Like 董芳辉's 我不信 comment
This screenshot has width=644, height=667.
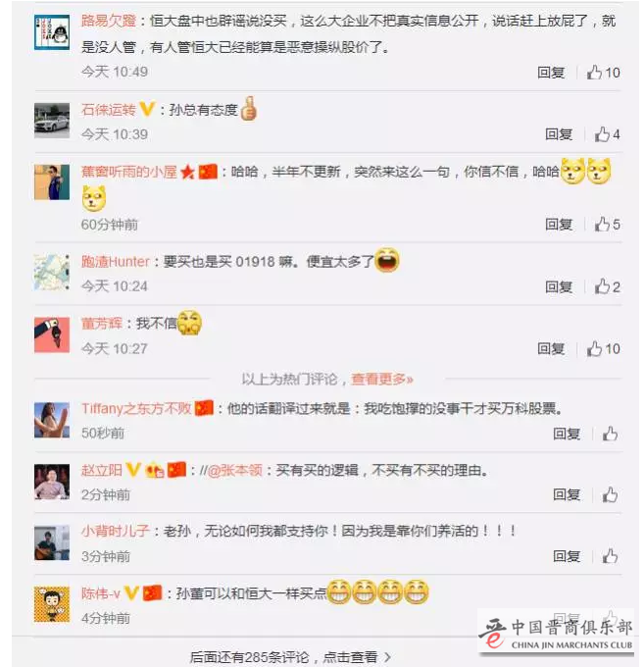point(603,349)
